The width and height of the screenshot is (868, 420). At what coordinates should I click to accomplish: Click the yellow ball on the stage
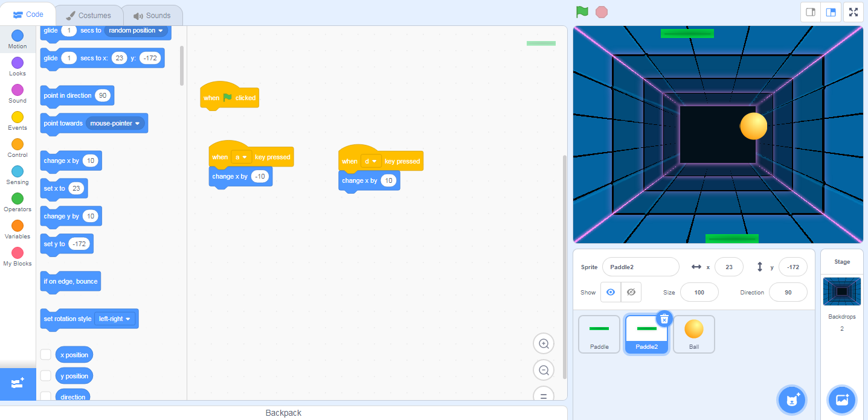(753, 126)
